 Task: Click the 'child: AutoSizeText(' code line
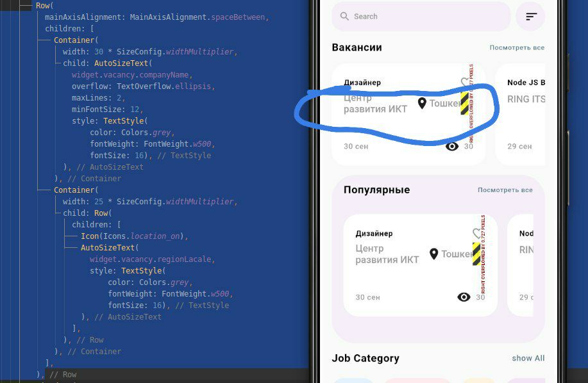point(108,63)
